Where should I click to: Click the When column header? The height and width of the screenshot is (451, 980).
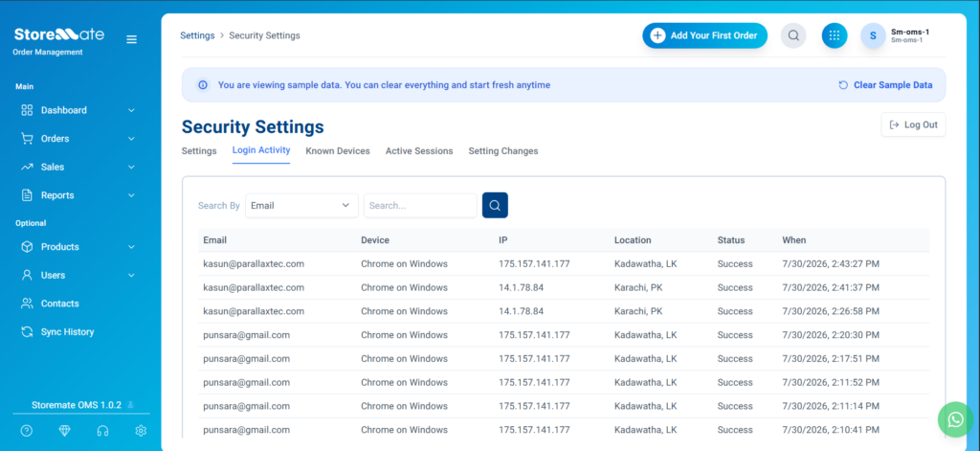click(x=793, y=240)
